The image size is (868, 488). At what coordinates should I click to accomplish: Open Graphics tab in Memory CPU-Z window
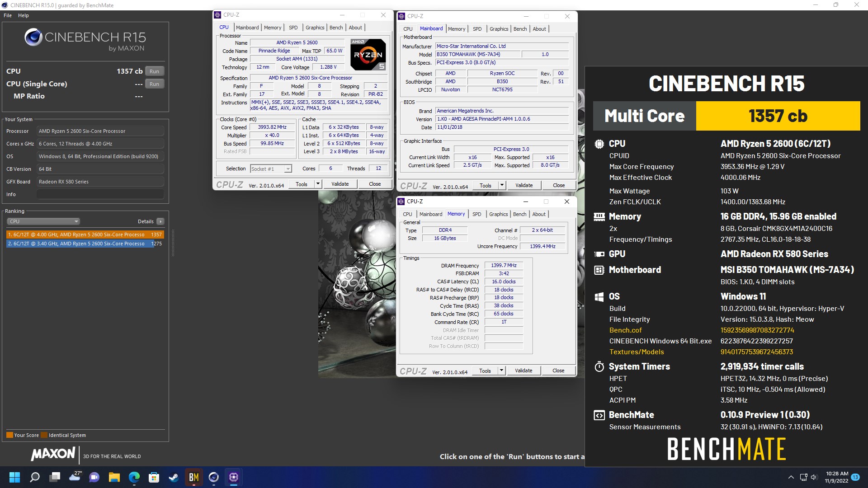click(499, 214)
